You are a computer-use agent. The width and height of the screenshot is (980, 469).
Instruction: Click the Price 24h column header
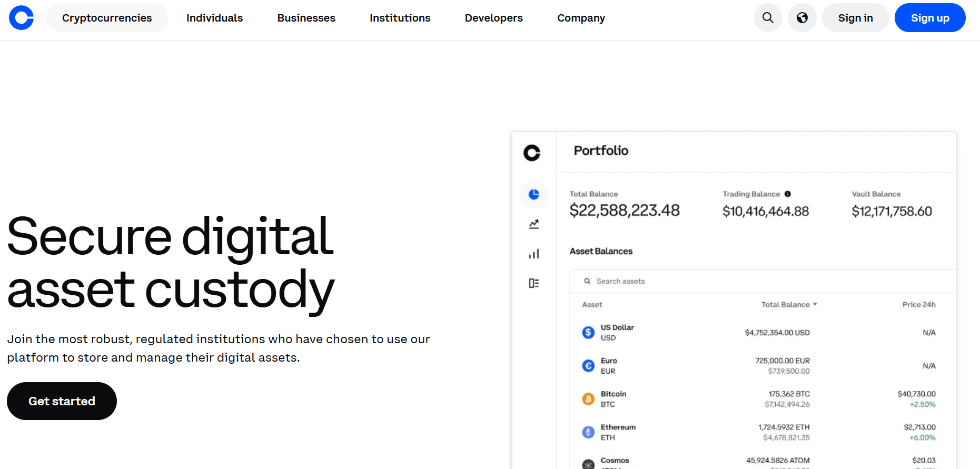[919, 304]
